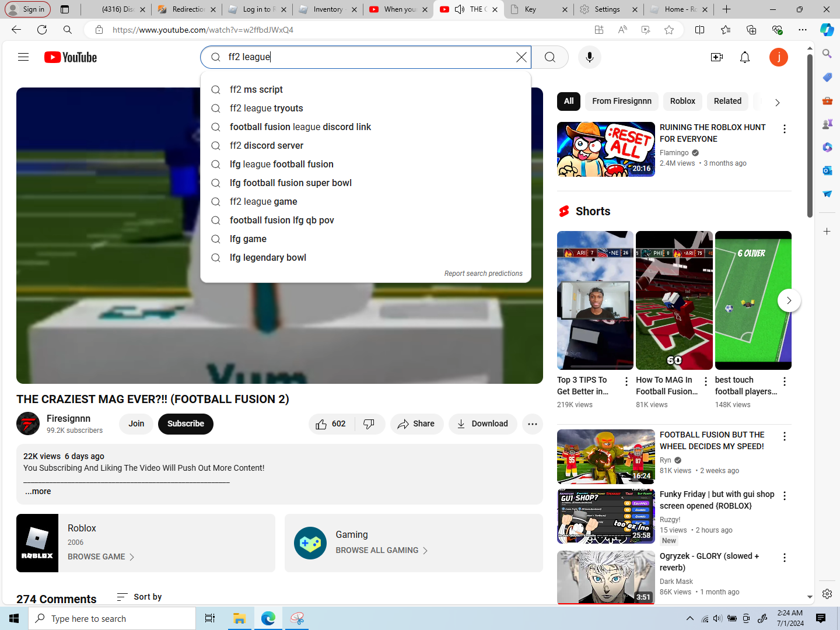Open options for How To MAG short
This screenshot has width=840, height=630.
[706, 381]
